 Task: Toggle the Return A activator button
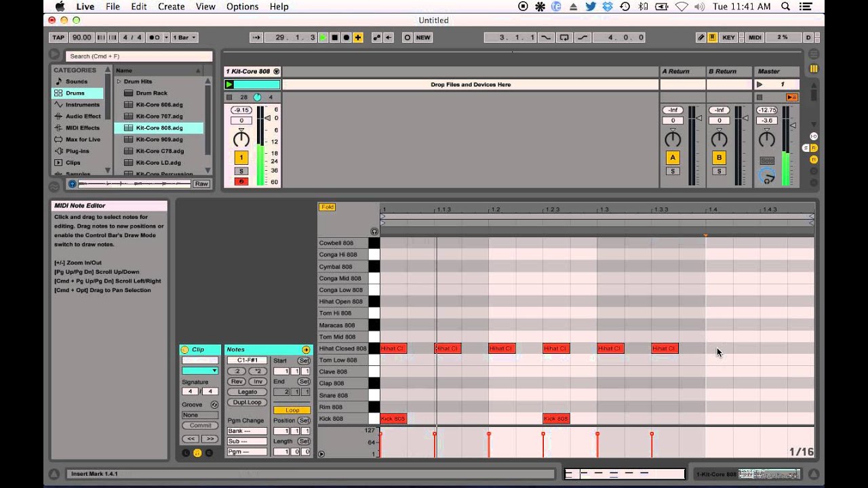coord(673,157)
